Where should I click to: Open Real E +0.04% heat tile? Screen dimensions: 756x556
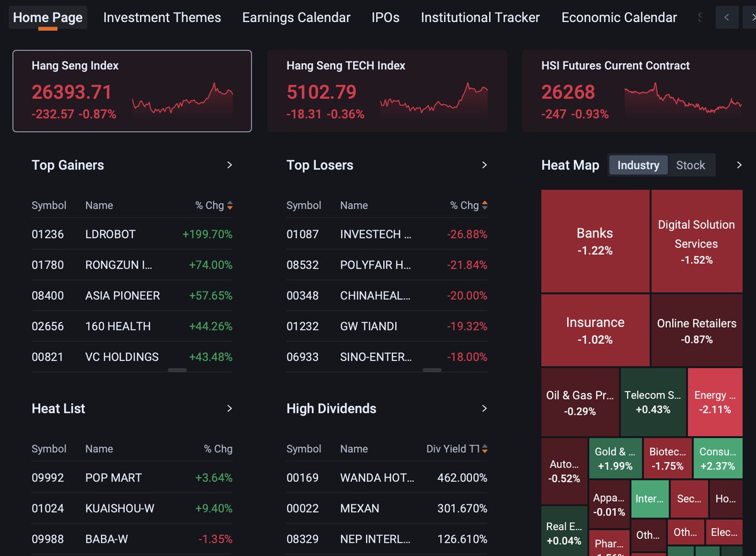(x=564, y=531)
